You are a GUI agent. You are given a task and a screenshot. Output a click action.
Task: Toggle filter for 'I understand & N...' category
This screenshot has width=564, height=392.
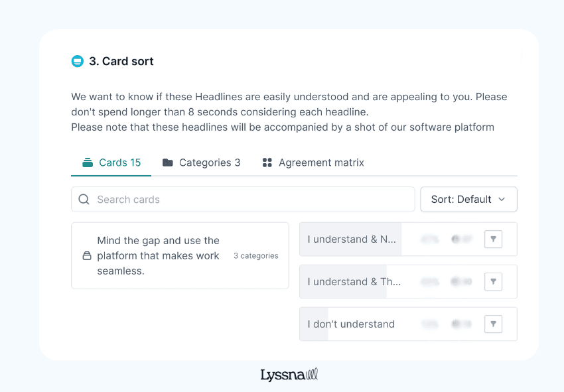(x=493, y=239)
